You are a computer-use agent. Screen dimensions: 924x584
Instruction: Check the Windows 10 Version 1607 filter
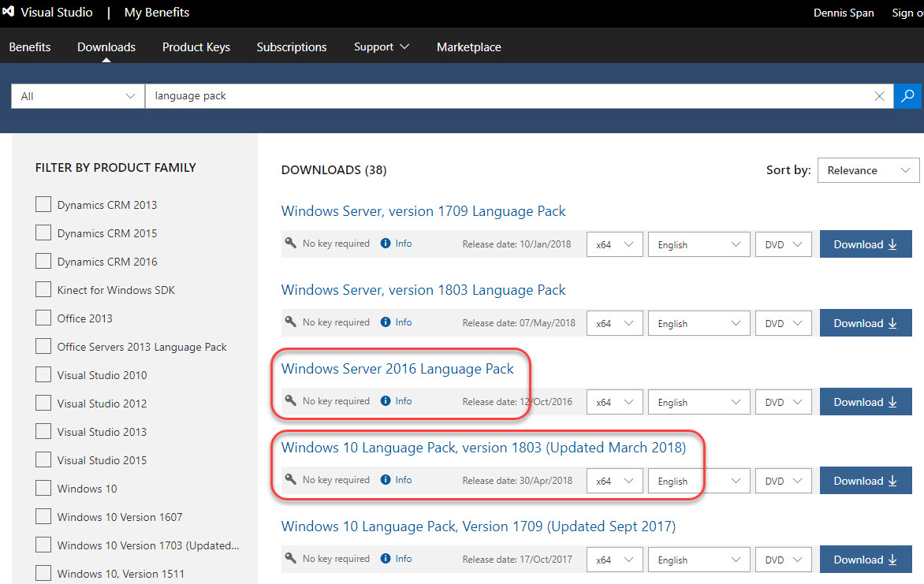43,516
